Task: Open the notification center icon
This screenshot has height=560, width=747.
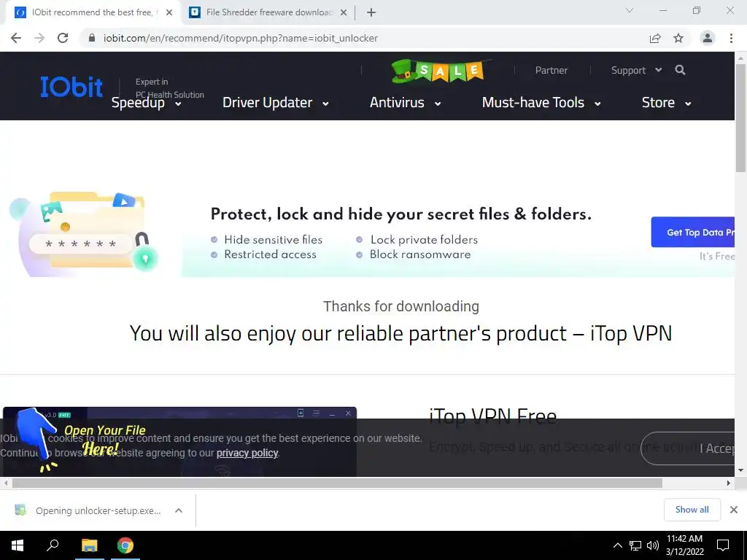Action: tap(723, 545)
